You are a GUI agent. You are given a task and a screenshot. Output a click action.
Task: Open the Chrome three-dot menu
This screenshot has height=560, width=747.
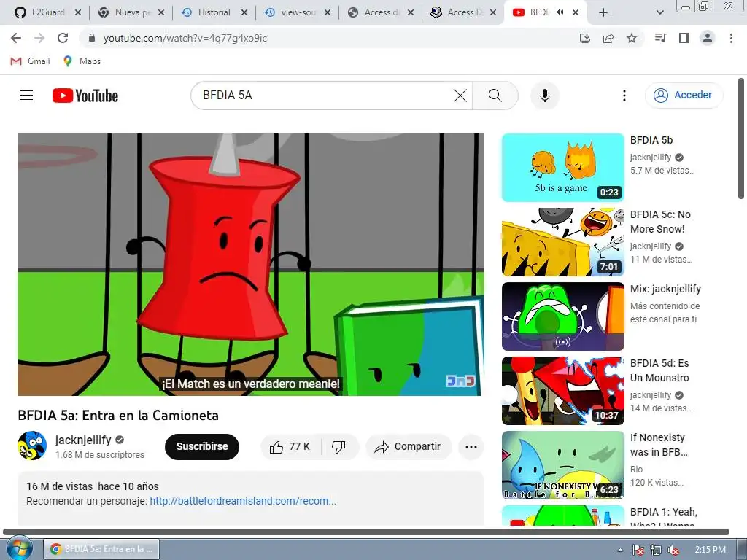(x=731, y=38)
